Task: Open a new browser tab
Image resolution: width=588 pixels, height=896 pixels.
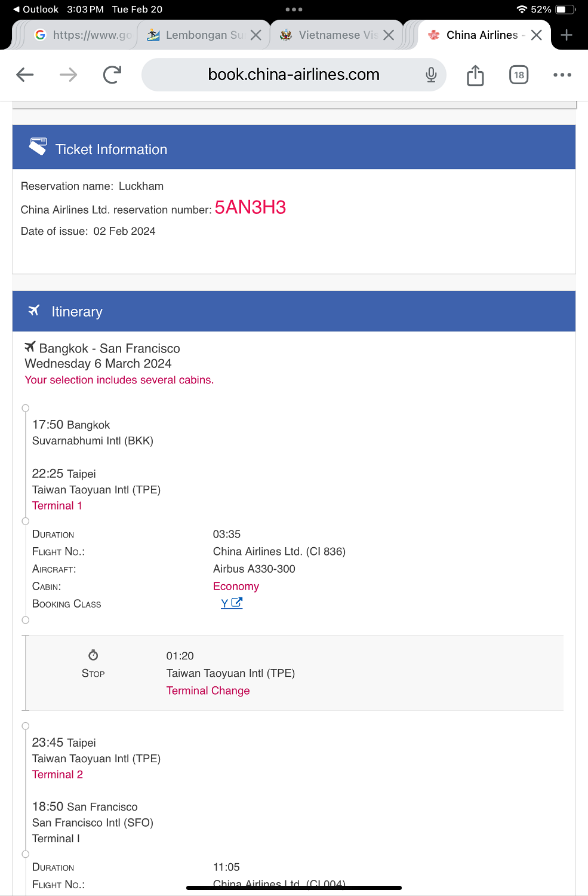Action: coord(567,35)
